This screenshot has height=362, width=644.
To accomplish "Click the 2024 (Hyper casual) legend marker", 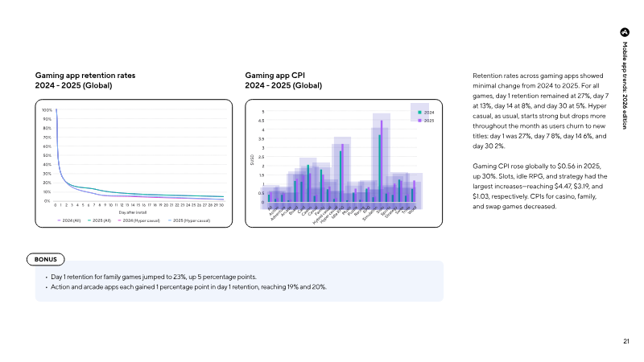I will 122,220.
